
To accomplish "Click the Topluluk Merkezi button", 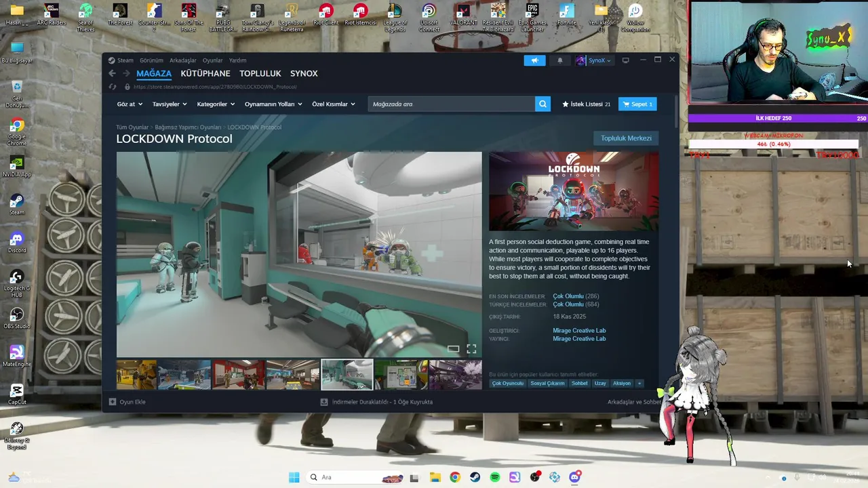I will click(x=626, y=138).
